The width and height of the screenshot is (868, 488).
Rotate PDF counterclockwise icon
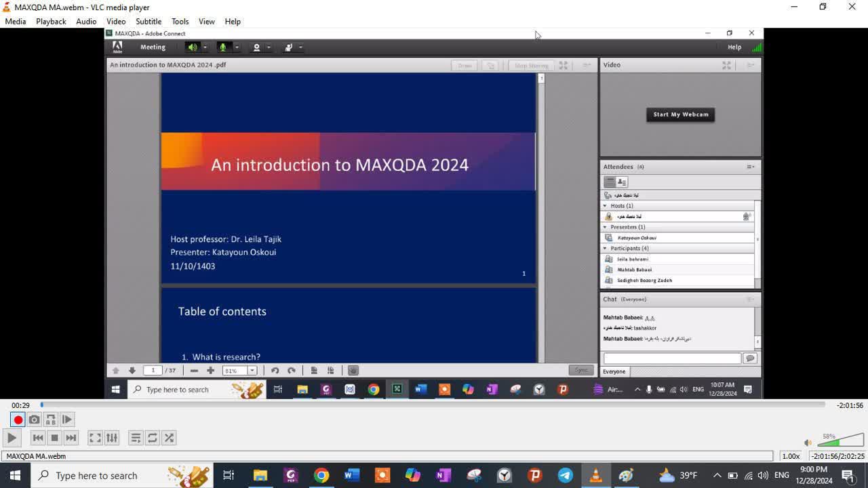point(275,371)
